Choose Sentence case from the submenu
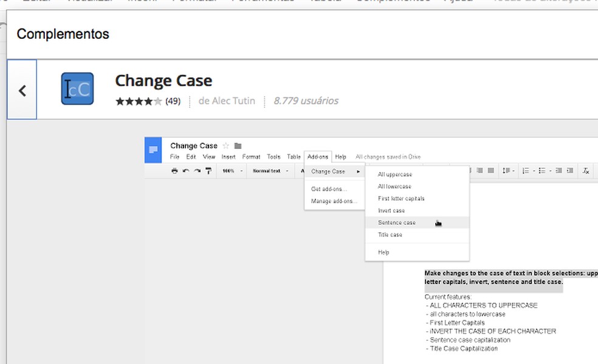598x364 pixels. coord(397,223)
